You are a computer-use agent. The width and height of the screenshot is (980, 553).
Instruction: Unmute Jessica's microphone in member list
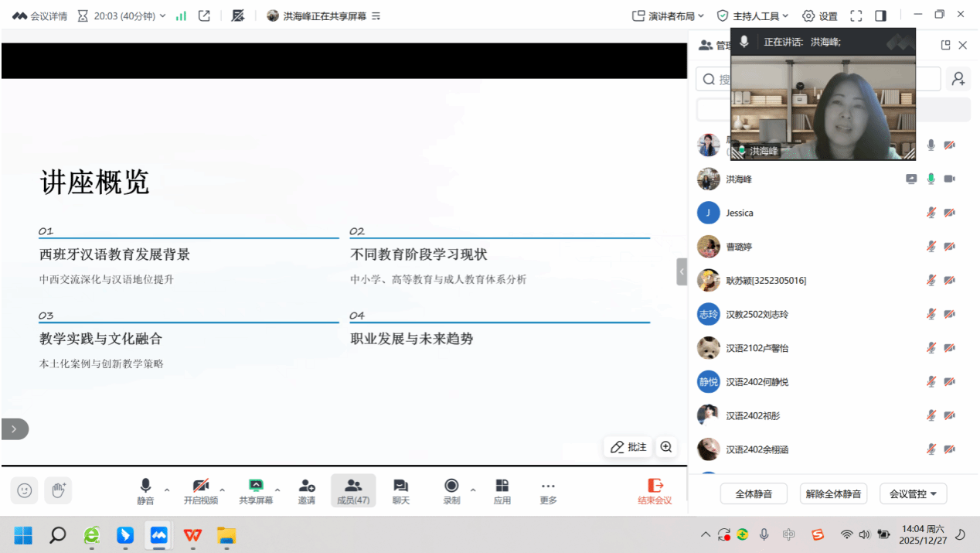pyautogui.click(x=931, y=213)
